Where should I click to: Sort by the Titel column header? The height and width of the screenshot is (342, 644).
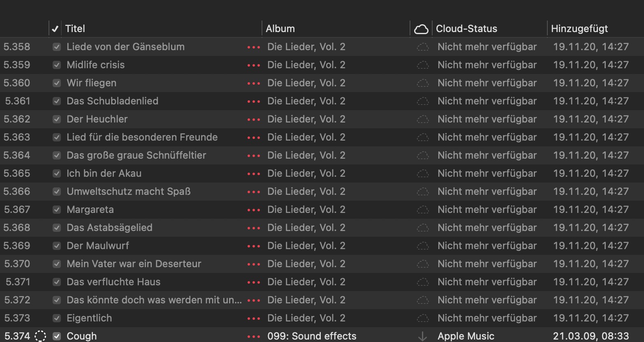(75, 29)
